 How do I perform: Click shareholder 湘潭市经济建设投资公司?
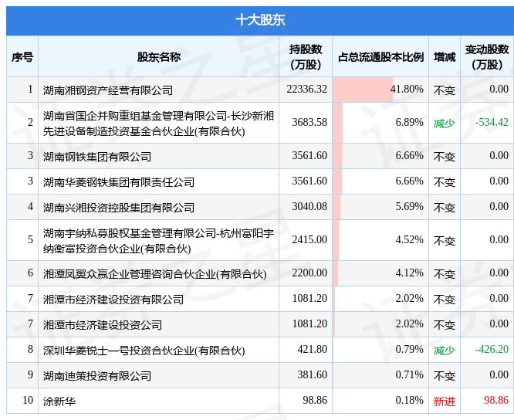click(x=103, y=325)
